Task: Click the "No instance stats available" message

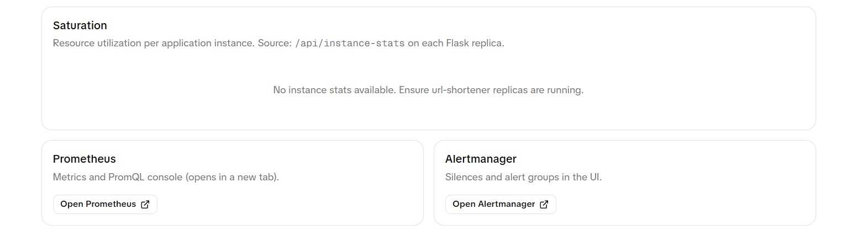Action: click(334, 90)
